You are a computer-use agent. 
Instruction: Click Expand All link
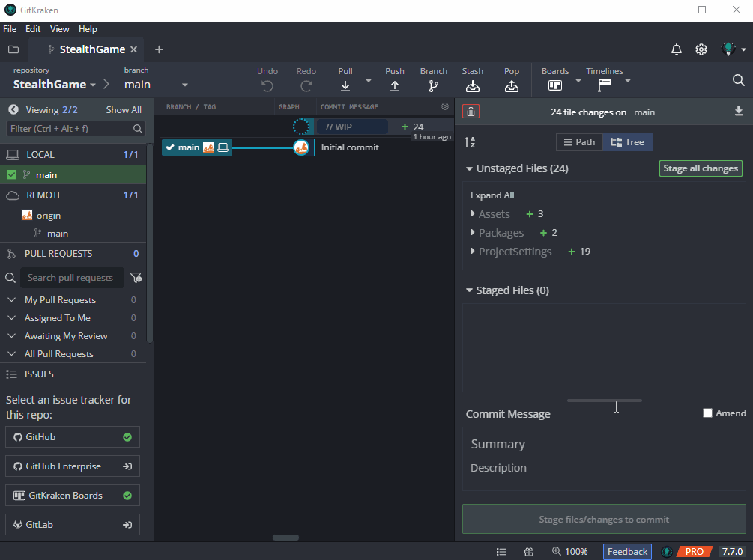click(x=492, y=195)
